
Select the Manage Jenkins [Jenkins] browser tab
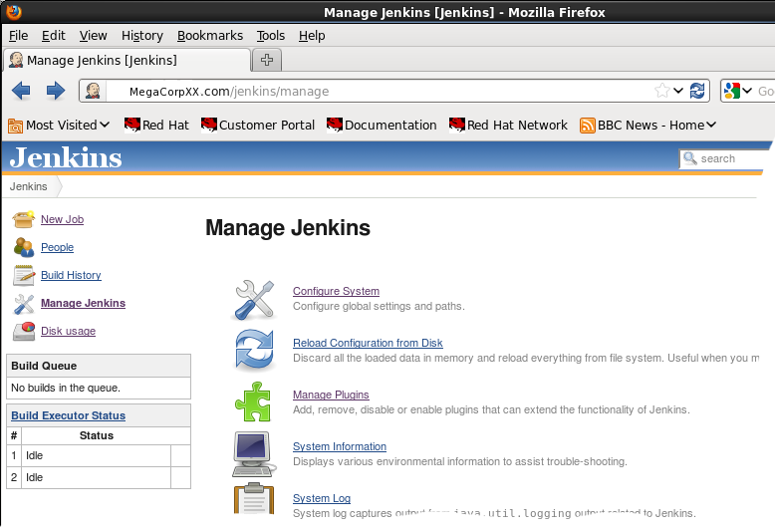pyautogui.click(x=128, y=61)
